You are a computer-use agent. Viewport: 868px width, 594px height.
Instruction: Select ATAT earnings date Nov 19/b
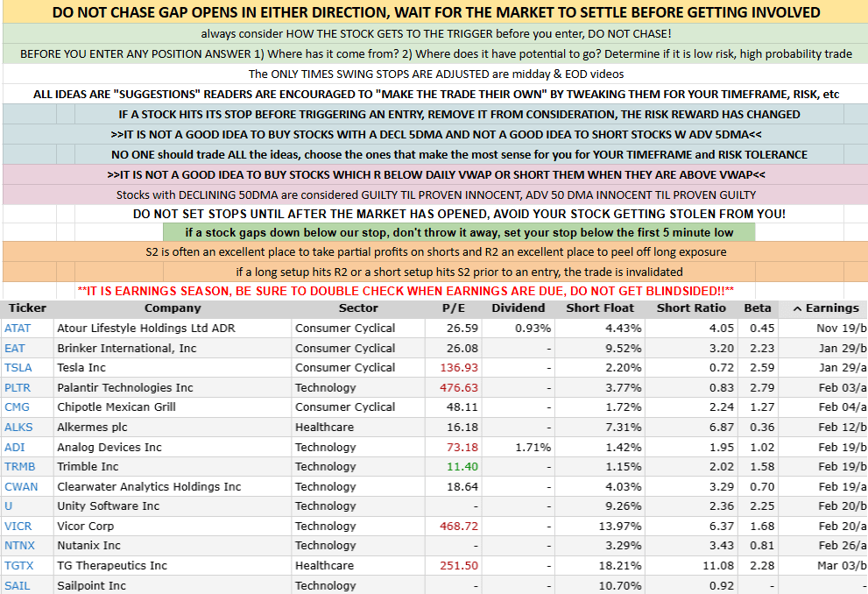[842, 329]
